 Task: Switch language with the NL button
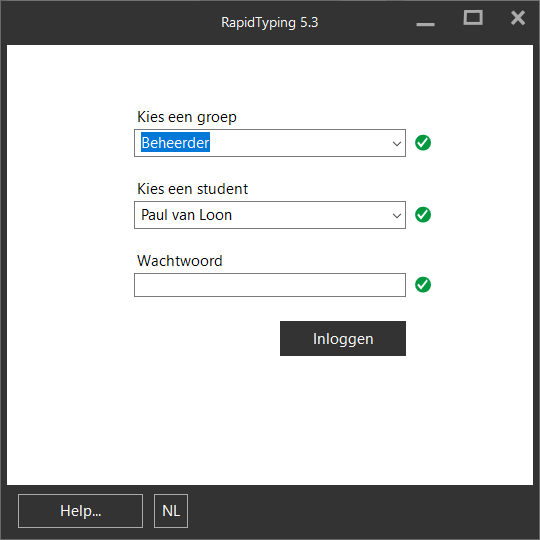(171, 511)
